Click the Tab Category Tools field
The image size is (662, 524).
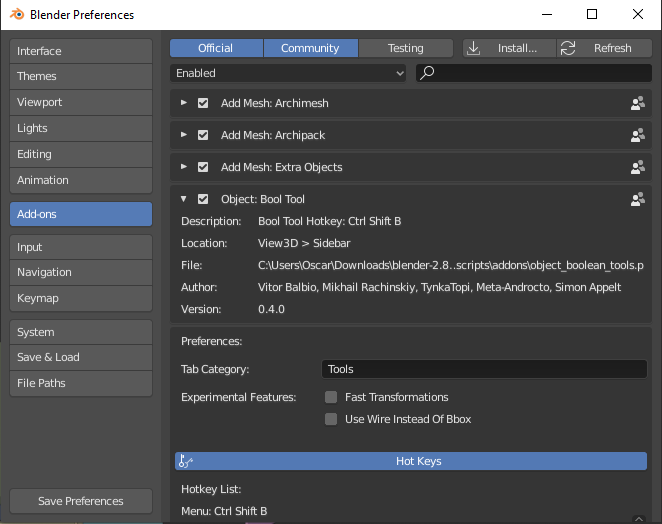tap(484, 369)
